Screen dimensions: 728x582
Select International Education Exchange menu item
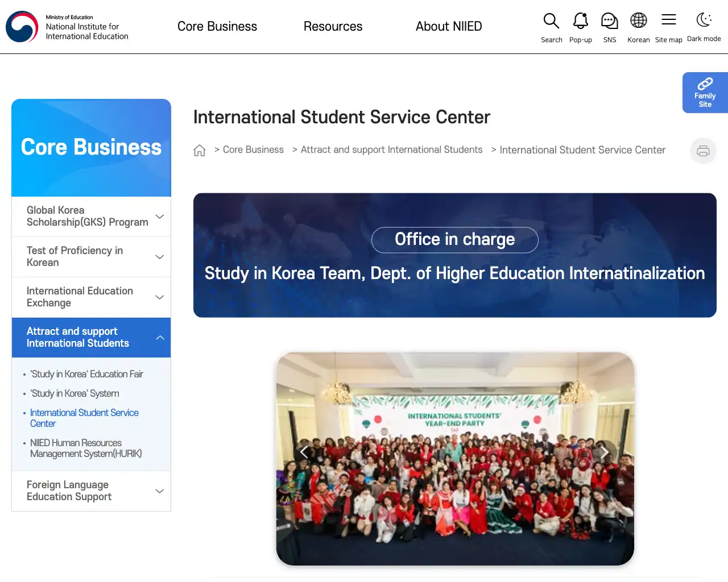[91, 297]
